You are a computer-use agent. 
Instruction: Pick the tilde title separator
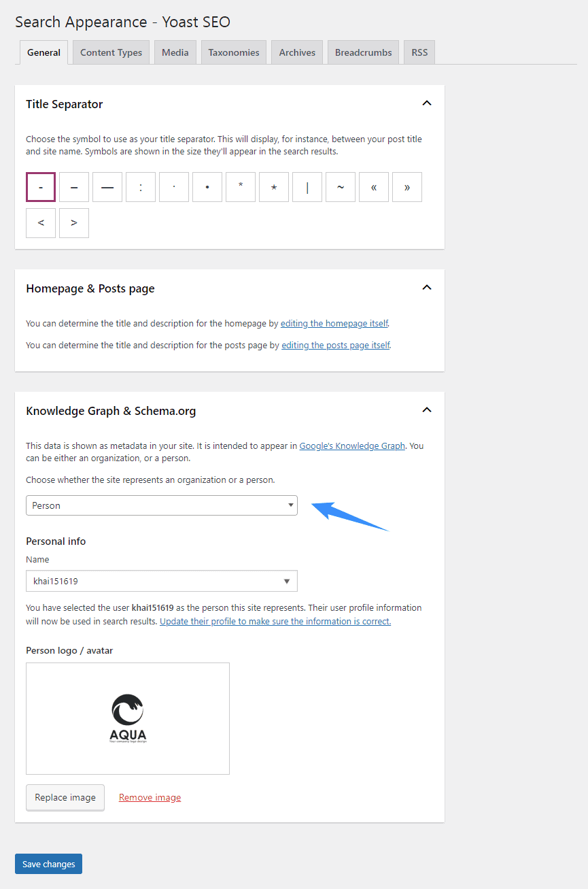tap(341, 187)
